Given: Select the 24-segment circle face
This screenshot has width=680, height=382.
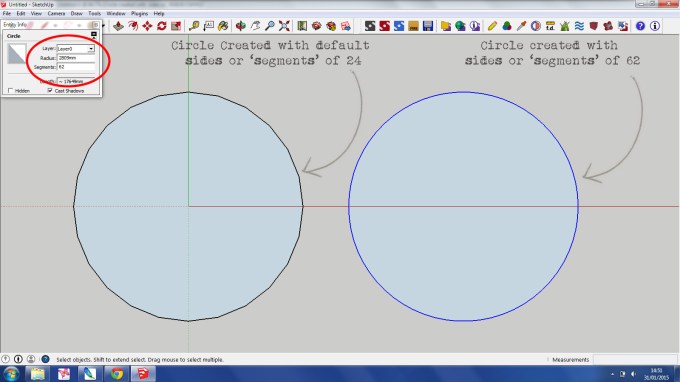Looking at the screenshot, I should [188, 206].
